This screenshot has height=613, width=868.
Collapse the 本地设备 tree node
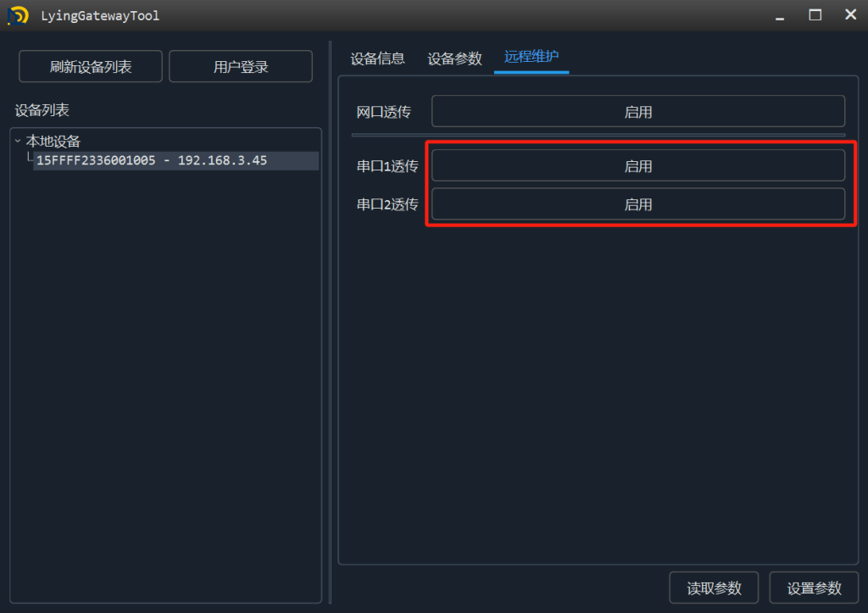pyautogui.click(x=18, y=141)
